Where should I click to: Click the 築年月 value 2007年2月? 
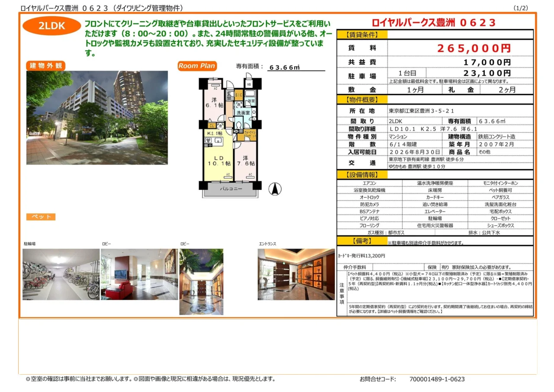(496, 145)
